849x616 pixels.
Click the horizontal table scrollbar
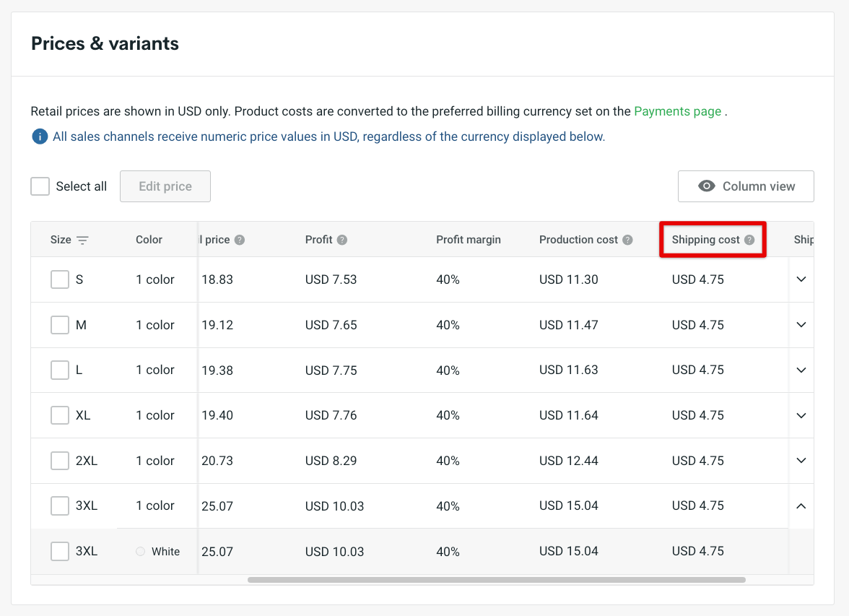point(496,579)
